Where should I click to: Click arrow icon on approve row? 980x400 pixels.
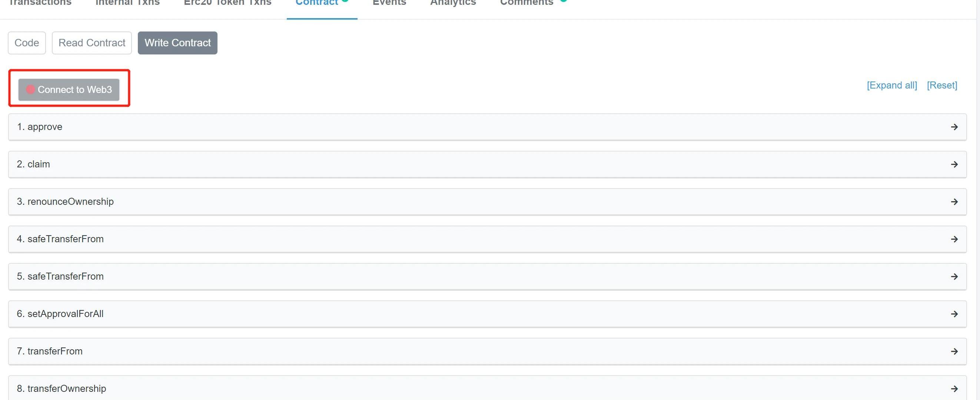coord(954,127)
